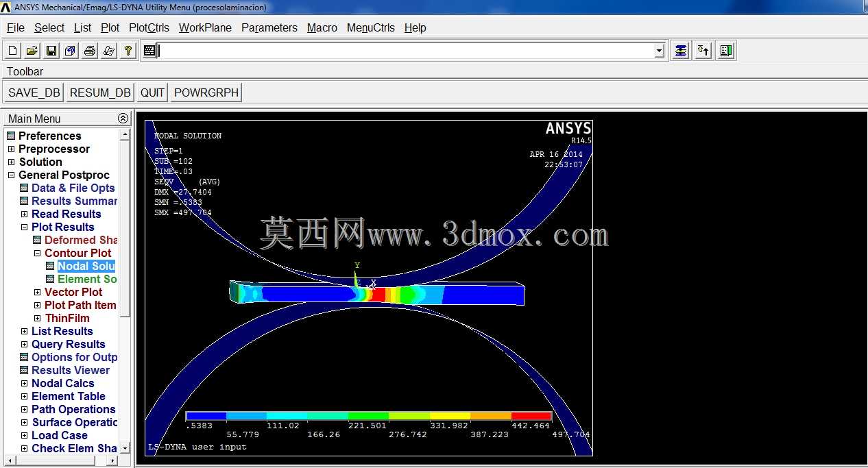
Task: Open Results Viewer item
Action: point(71,370)
